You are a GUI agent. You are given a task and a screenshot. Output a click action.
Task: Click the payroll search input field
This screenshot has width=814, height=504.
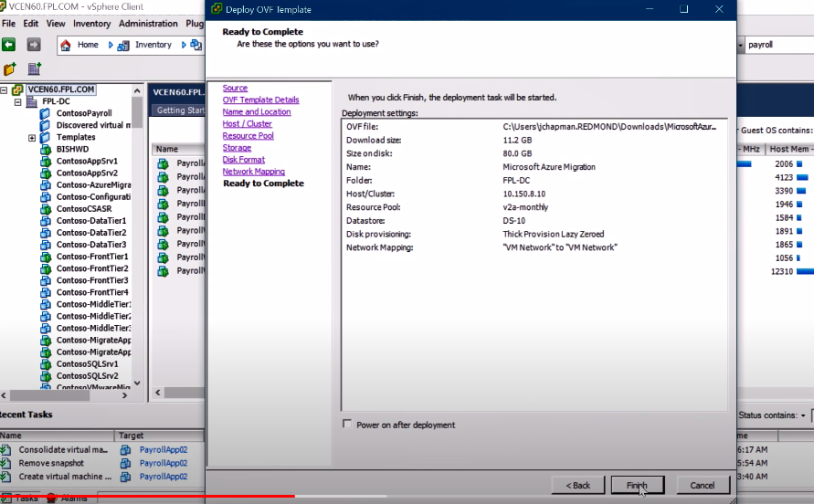(x=779, y=45)
